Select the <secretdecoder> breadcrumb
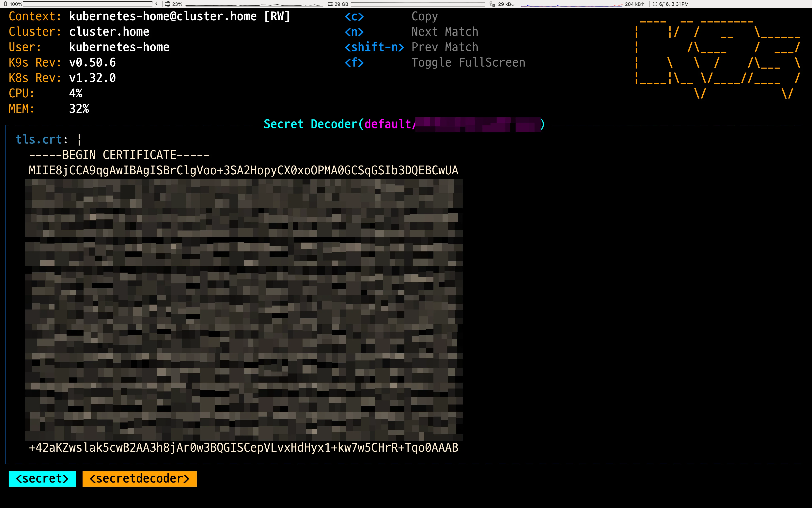The width and height of the screenshot is (812, 508). (139, 478)
